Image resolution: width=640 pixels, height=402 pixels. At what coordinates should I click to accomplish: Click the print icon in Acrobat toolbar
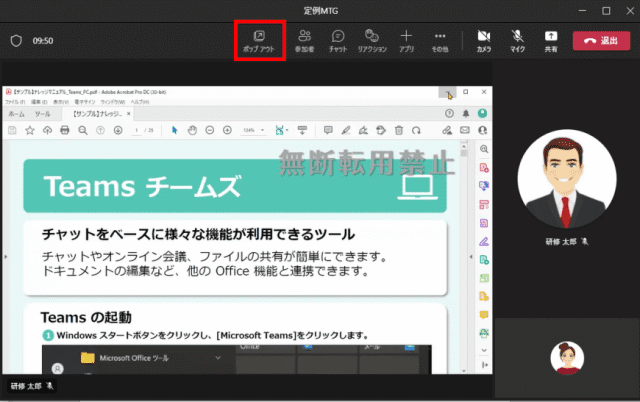click(65, 130)
